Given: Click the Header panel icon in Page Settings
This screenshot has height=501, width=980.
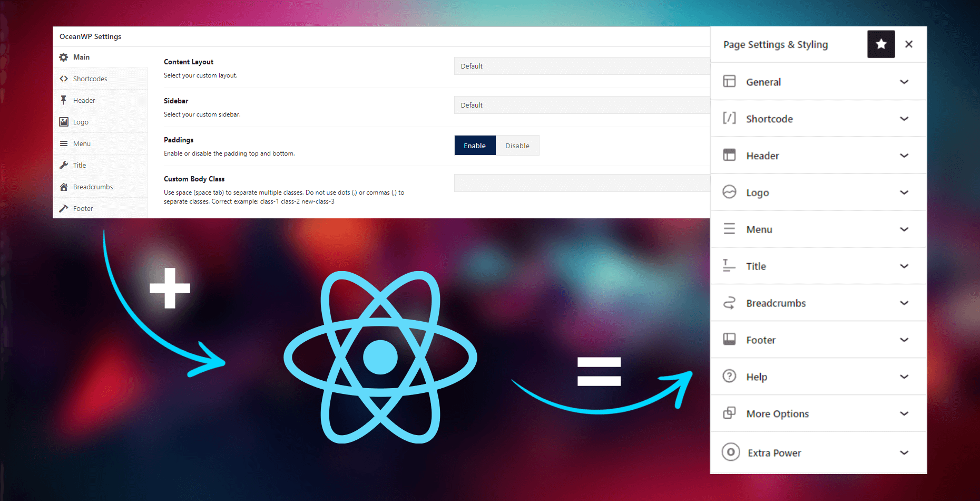Looking at the screenshot, I should 729,155.
